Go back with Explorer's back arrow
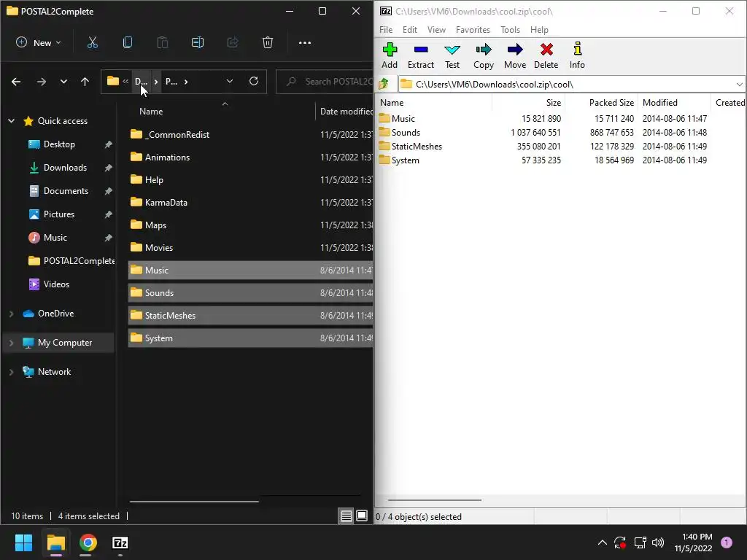Screen dimensions: 747x560 16,82
